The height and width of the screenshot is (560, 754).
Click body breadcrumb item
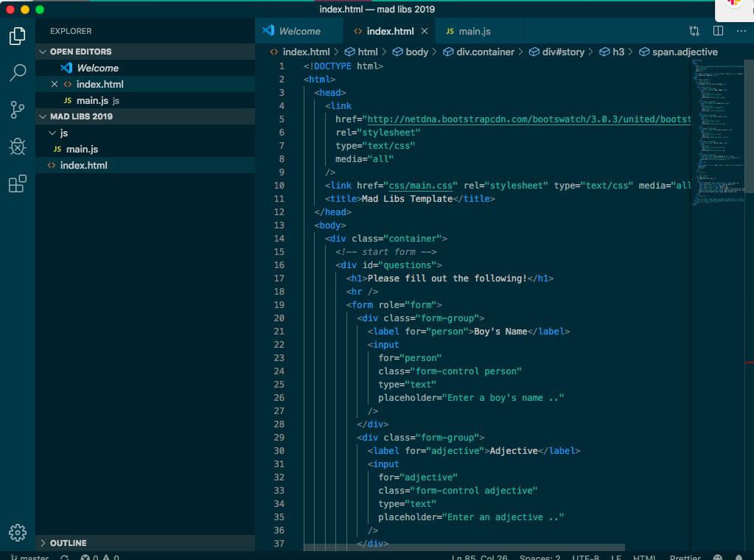pyautogui.click(x=411, y=52)
